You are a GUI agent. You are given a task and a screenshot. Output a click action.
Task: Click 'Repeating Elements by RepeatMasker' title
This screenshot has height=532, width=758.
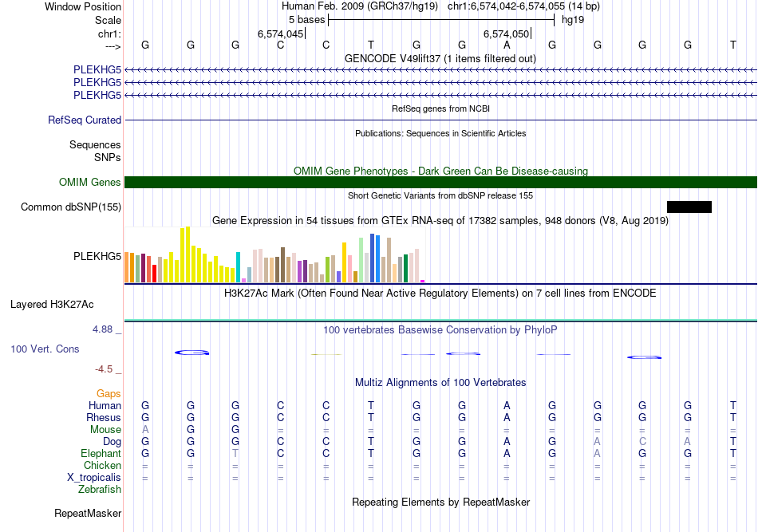(441, 502)
